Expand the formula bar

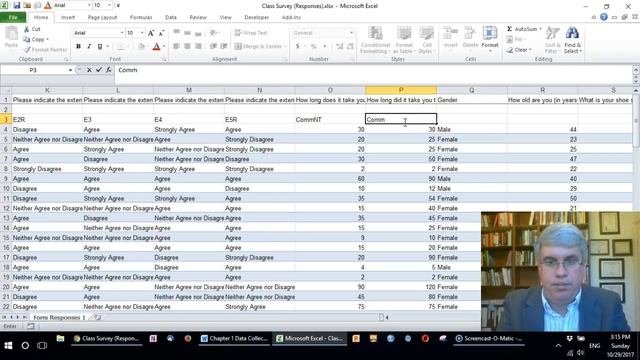[x=636, y=70]
